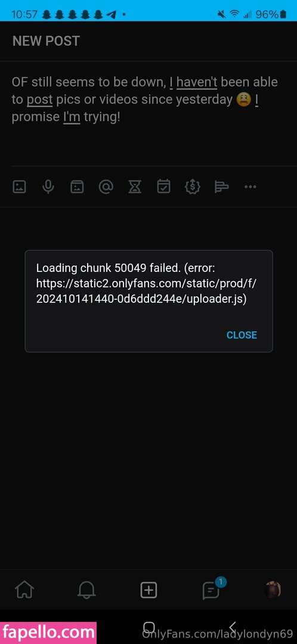297x644 pixels.
Task: Open the vault media picker icon
Action: (x=77, y=187)
